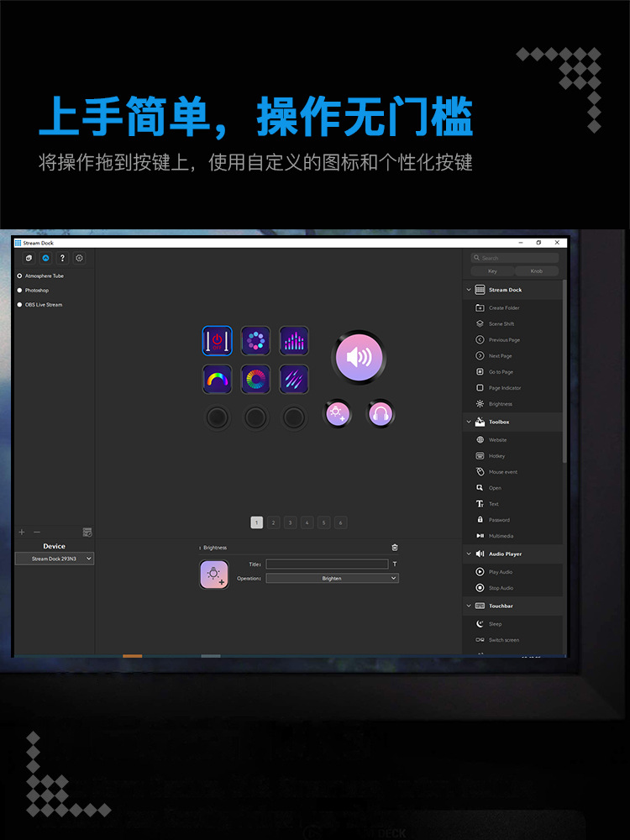Image resolution: width=630 pixels, height=840 pixels.
Task: Click the actions panel vertical scrollbar
Action: (564, 370)
